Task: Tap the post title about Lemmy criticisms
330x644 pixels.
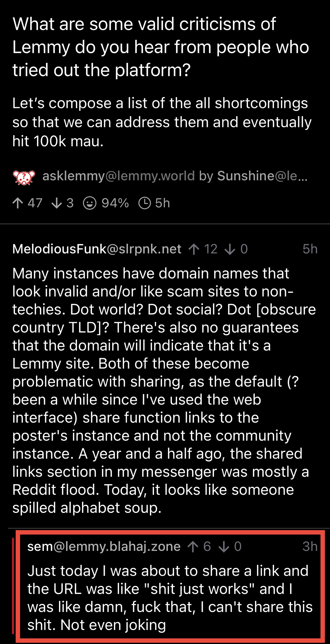Action: tap(161, 47)
